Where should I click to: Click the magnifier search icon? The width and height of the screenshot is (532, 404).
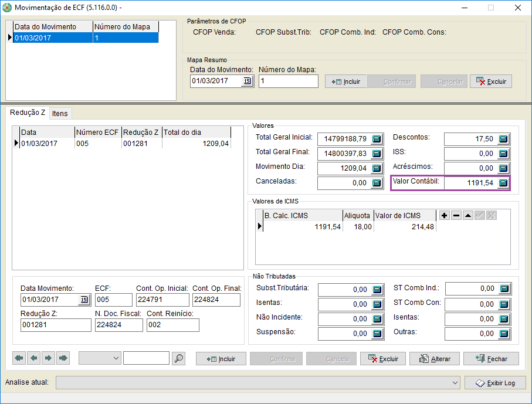pos(179,358)
